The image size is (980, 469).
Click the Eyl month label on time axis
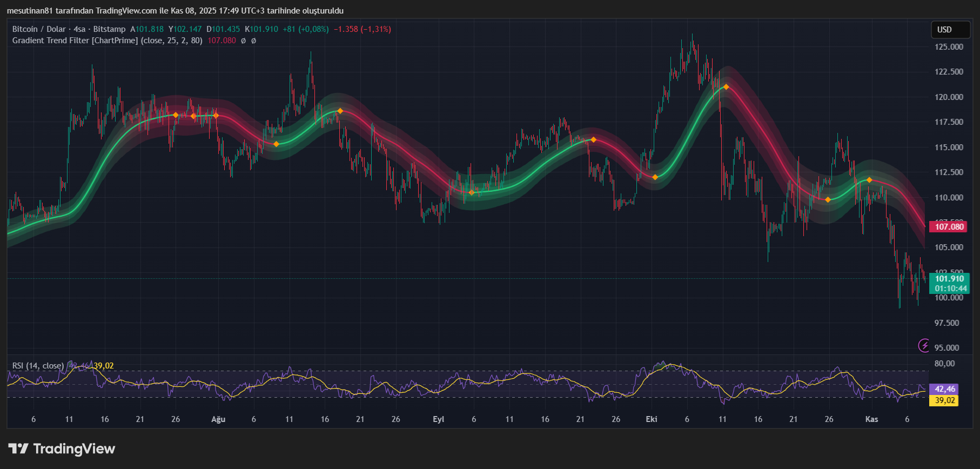(438, 419)
